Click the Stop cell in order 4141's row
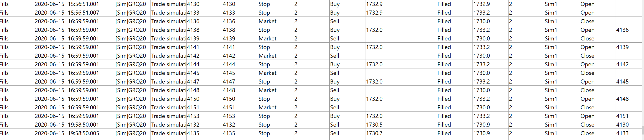Viewport: 644px width, 140px height. pyautogui.click(x=264, y=47)
